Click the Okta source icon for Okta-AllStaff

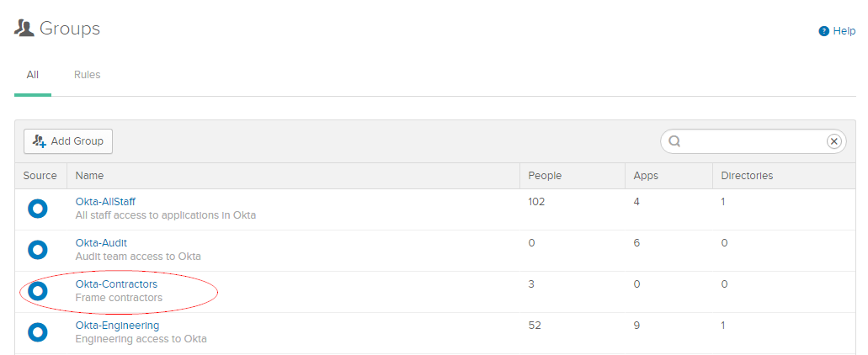point(37,209)
